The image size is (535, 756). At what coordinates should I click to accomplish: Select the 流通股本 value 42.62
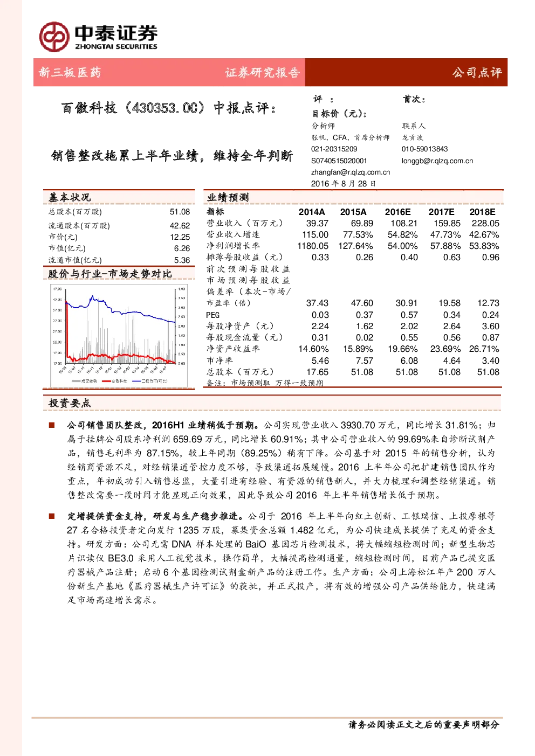tap(180, 226)
